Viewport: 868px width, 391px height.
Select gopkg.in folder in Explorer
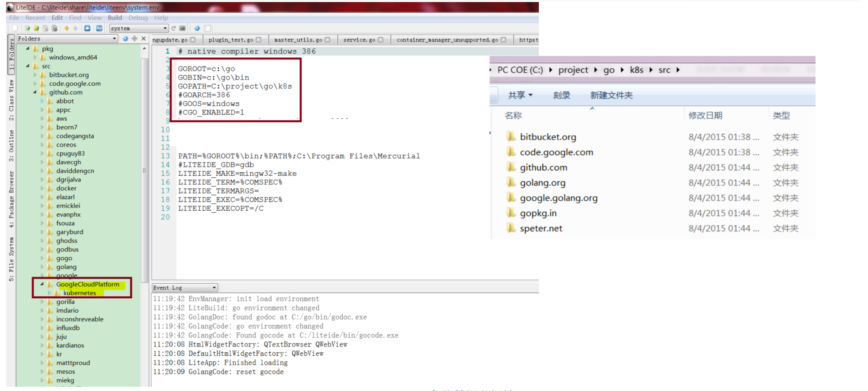[x=538, y=213]
